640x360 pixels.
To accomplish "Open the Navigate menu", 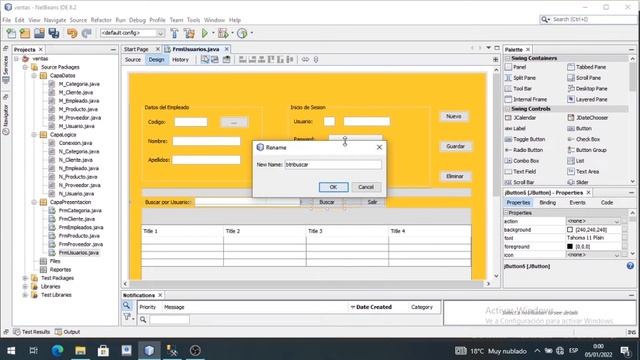I will 55,20.
